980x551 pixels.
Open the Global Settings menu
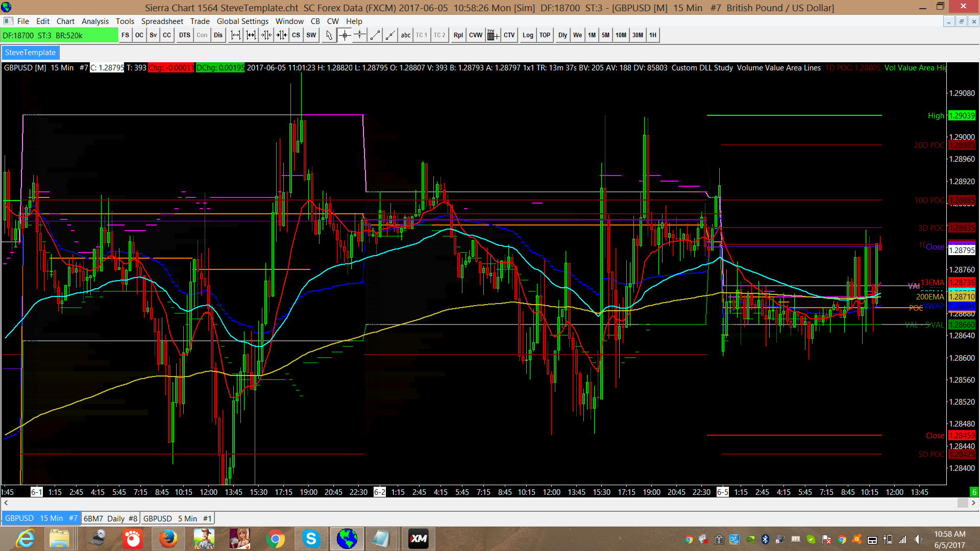click(242, 21)
